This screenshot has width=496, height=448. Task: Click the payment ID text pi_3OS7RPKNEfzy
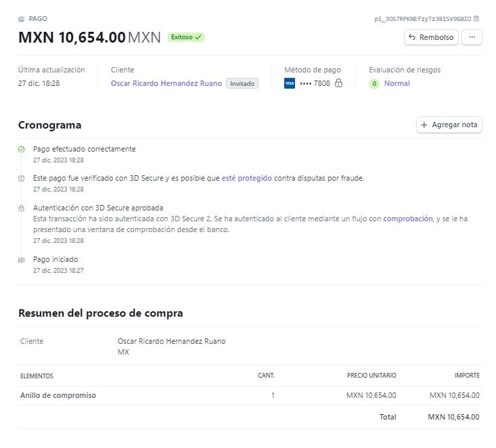coord(423,19)
